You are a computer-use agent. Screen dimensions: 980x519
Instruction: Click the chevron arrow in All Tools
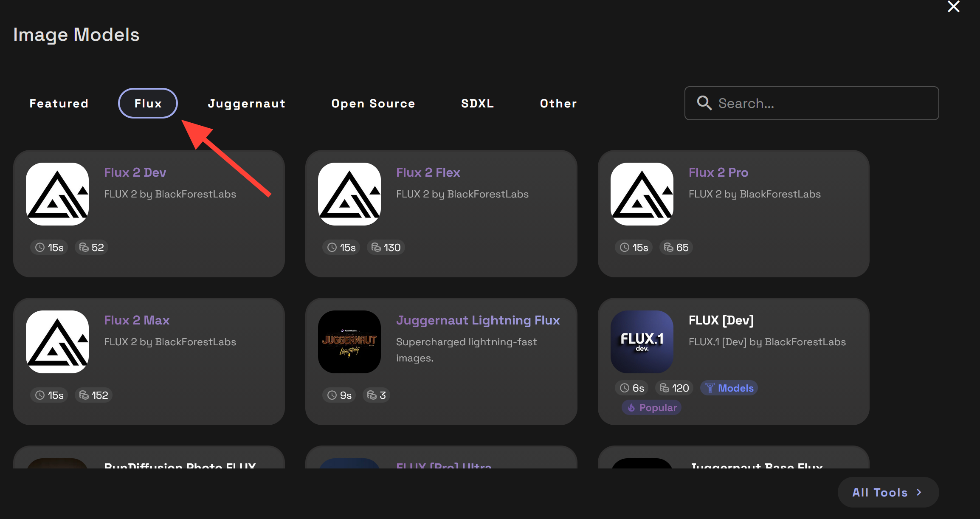(919, 492)
